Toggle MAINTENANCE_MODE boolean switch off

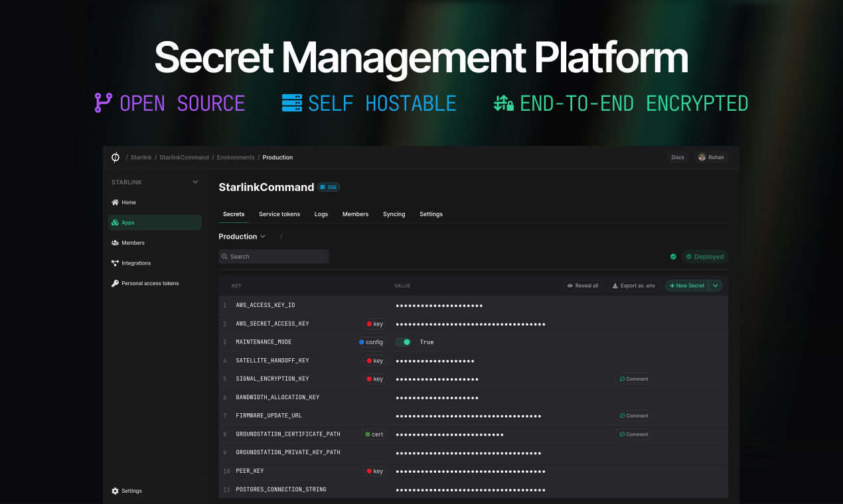tap(403, 342)
